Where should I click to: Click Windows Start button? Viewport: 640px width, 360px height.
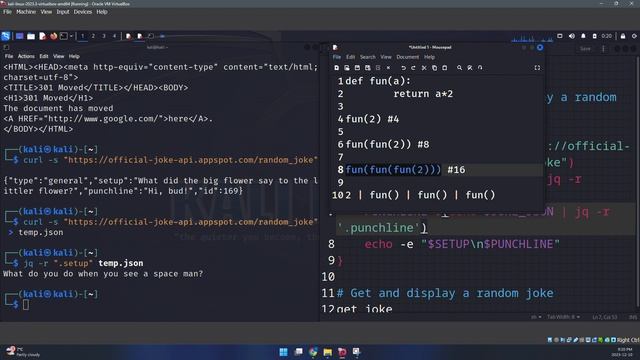283,352
